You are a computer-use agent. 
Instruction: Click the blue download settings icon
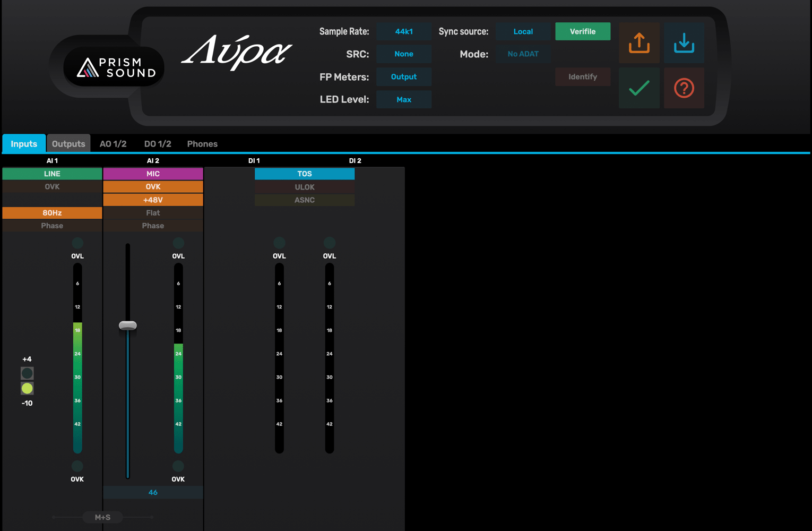click(x=684, y=43)
